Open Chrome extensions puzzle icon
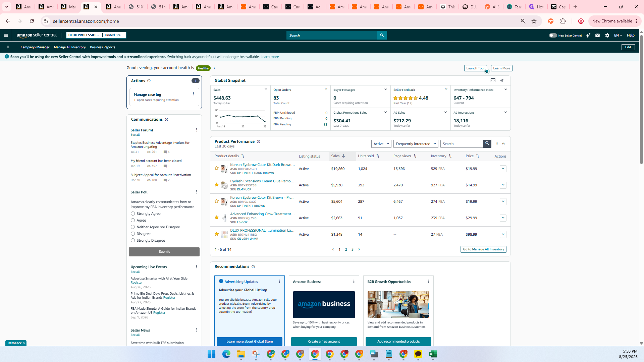Screen dimensions: 644x362 tap(563, 21)
